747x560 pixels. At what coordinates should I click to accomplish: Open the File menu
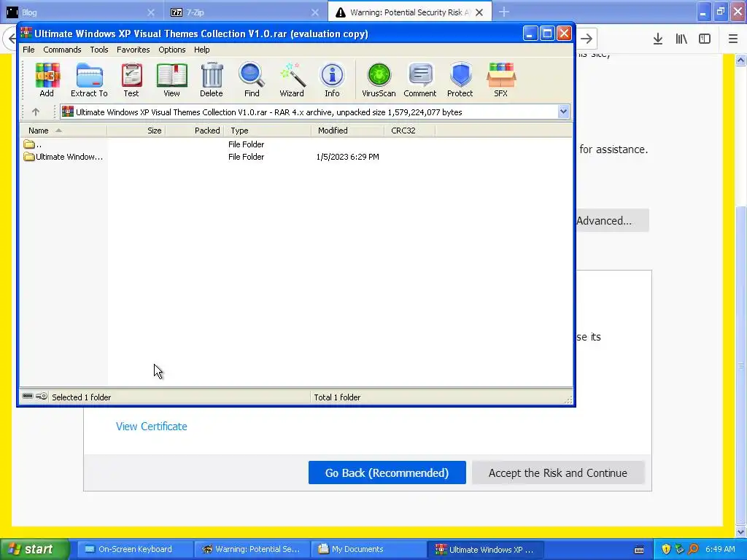pos(28,50)
